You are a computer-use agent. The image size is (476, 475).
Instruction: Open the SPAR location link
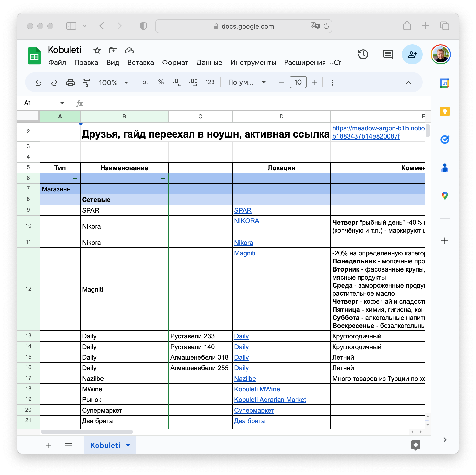tap(243, 210)
